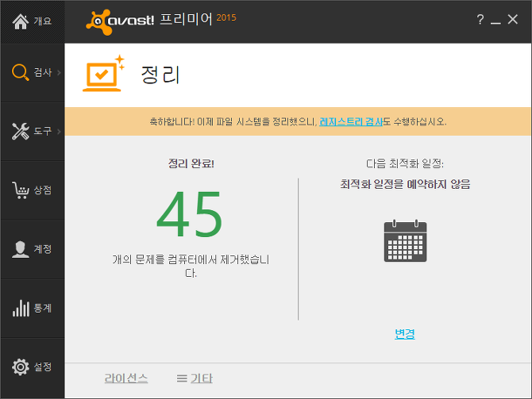Click the 프리미어 title text

coord(186,19)
